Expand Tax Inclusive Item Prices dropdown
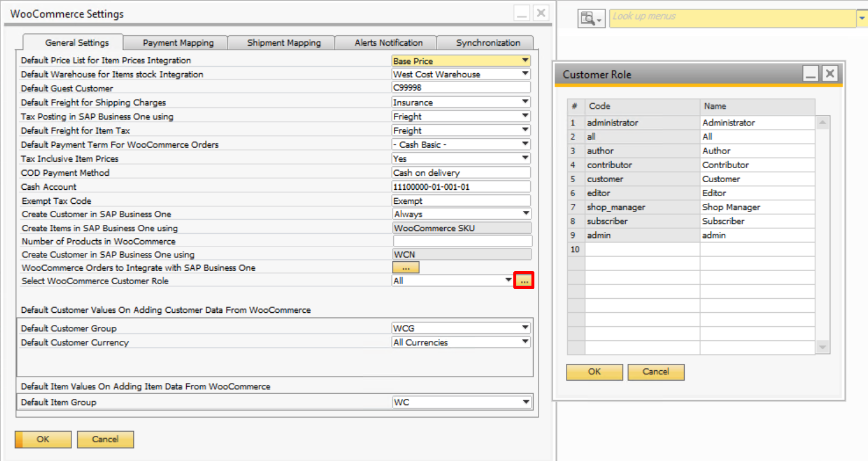The image size is (868, 461). coord(525,159)
